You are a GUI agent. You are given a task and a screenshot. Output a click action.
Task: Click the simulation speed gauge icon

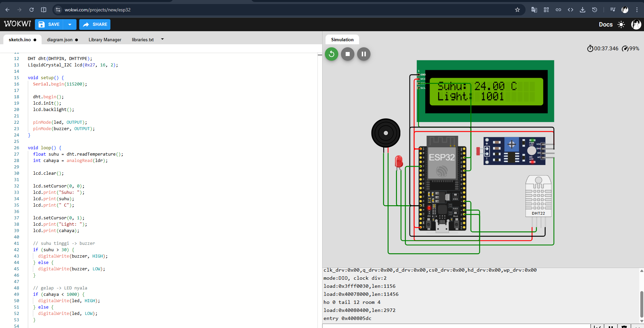pos(625,49)
